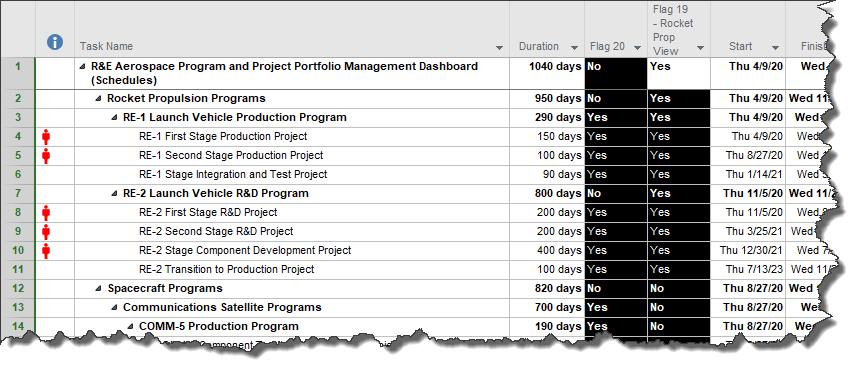Select RE-2 Transition to Production Project
The height and width of the screenshot is (372, 861).
pos(227,269)
